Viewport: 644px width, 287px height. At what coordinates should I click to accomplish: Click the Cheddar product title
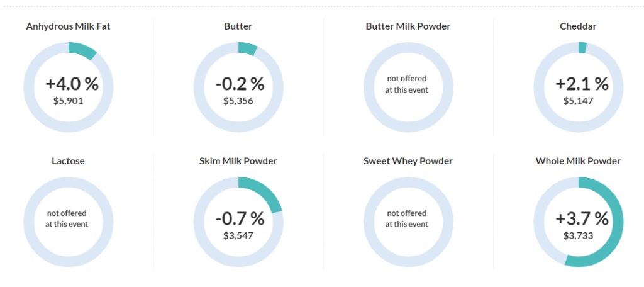pyautogui.click(x=578, y=26)
